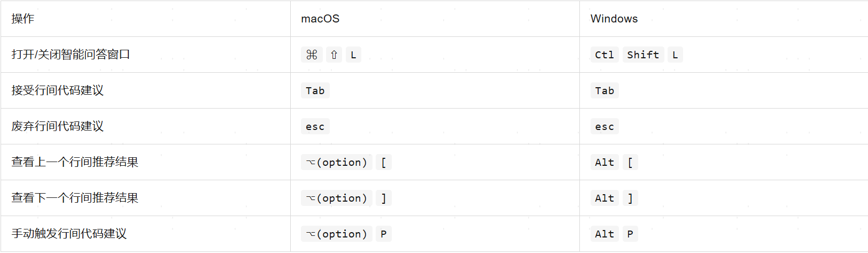Click the Windows [ bracket key badge

[630, 162]
